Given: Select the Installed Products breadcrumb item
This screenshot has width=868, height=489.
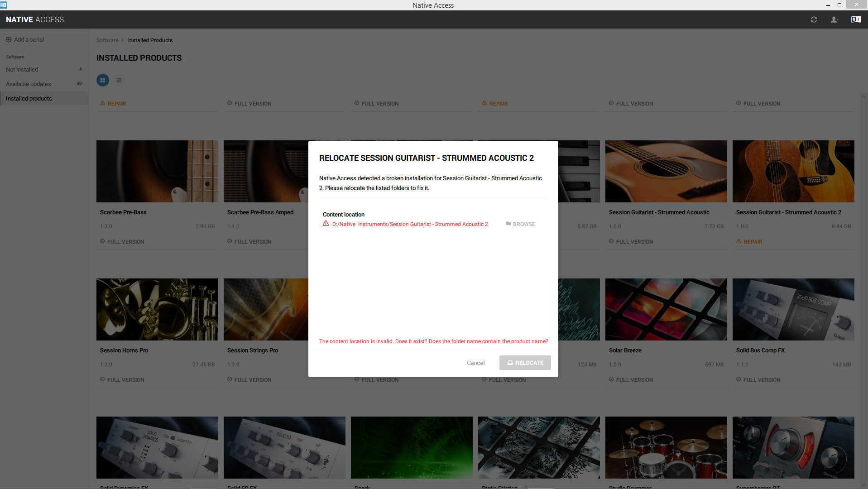Looking at the screenshot, I should tap(150, 40).
